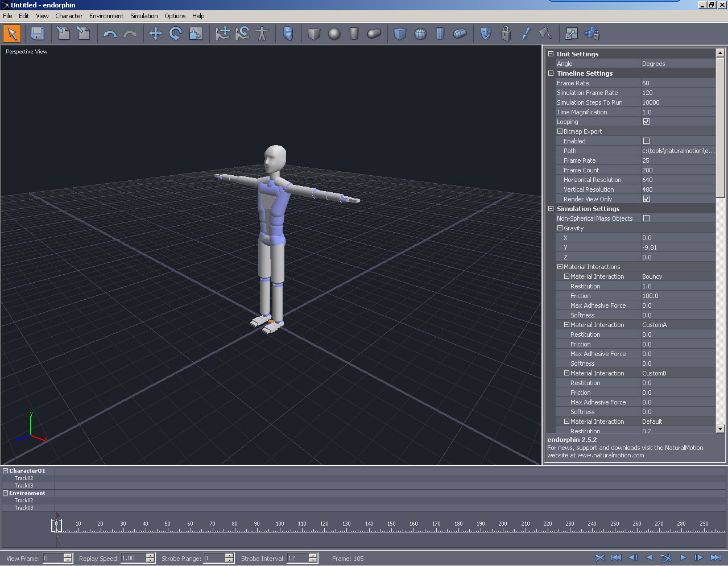Click the properties panel scroll up arrow
Viewport: 728px width, 566px height.
[x=720, y=53]
